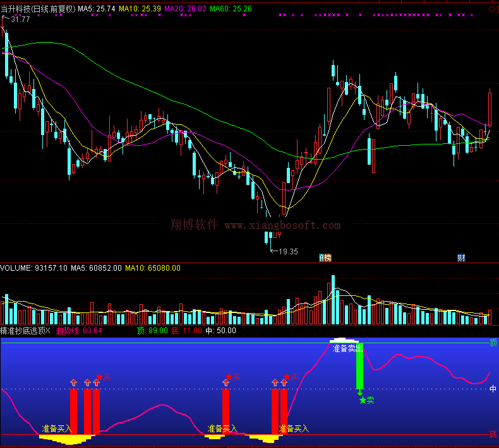The width and height of the screenshot is (499, 448).
Task: Click the first red up-arrow buy signal
Action: click(x=73, y=382)
